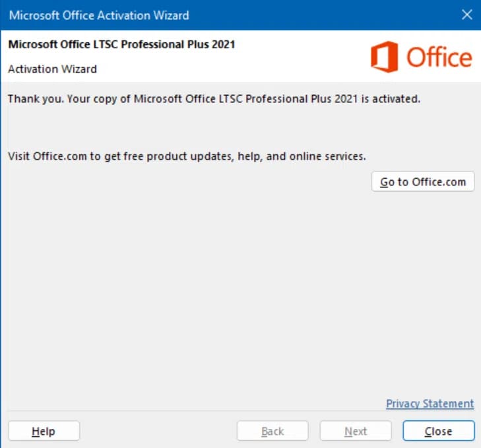The height and width of the screenshot is (448, 481).
Task: Click the greyed-out Back button
Action: pyautogui.click(x=273, y=431)
